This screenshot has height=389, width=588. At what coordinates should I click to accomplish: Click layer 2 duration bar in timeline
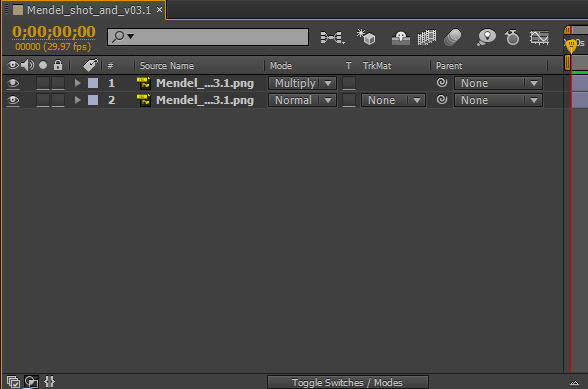click(580, 100)
